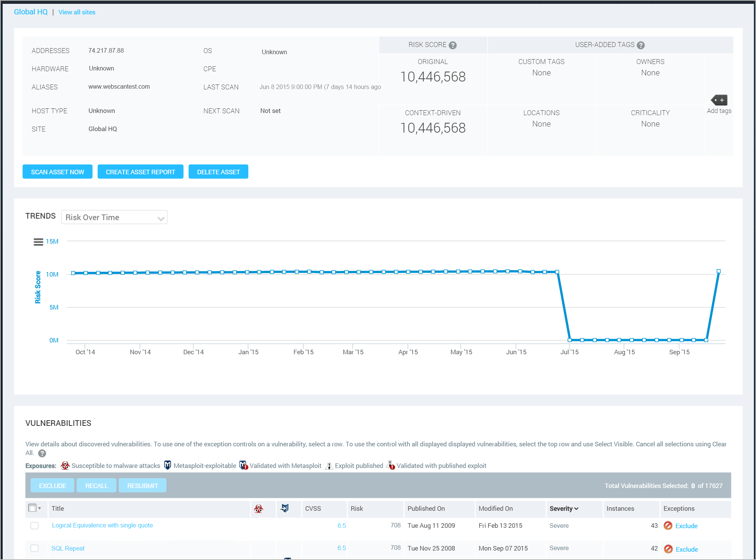Sort table by CVSS column header
The height and width of the screenshot is (560, 756).
313,508
